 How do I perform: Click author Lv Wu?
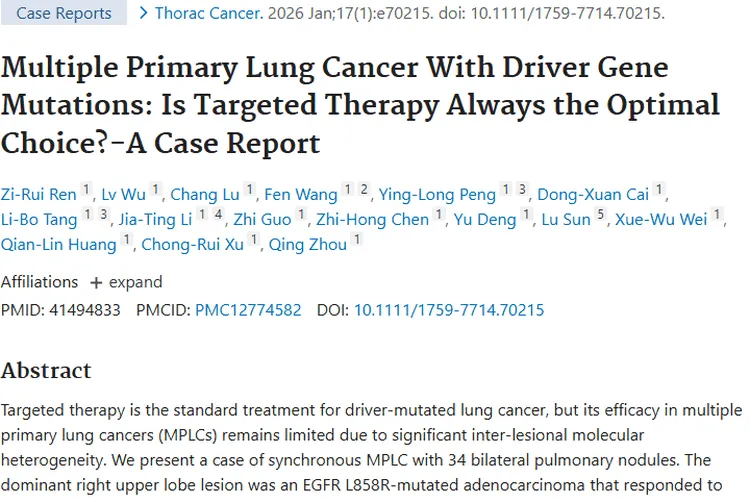[123, 194]
